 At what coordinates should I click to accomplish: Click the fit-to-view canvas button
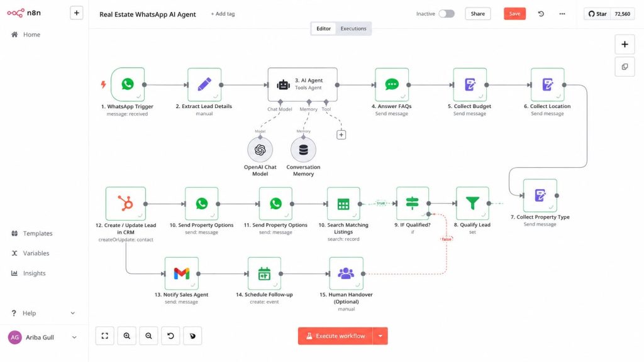click(x=105, y=336)
